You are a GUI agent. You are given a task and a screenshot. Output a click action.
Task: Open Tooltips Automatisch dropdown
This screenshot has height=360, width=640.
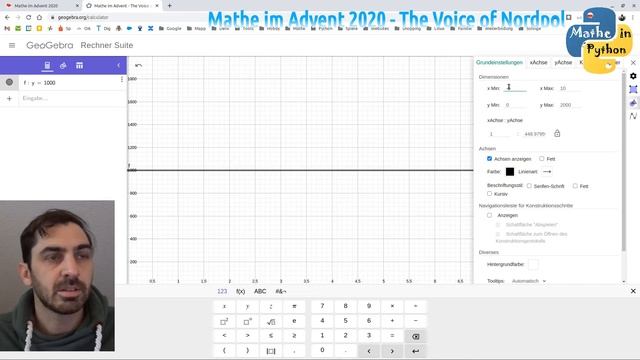click(529, 281)
